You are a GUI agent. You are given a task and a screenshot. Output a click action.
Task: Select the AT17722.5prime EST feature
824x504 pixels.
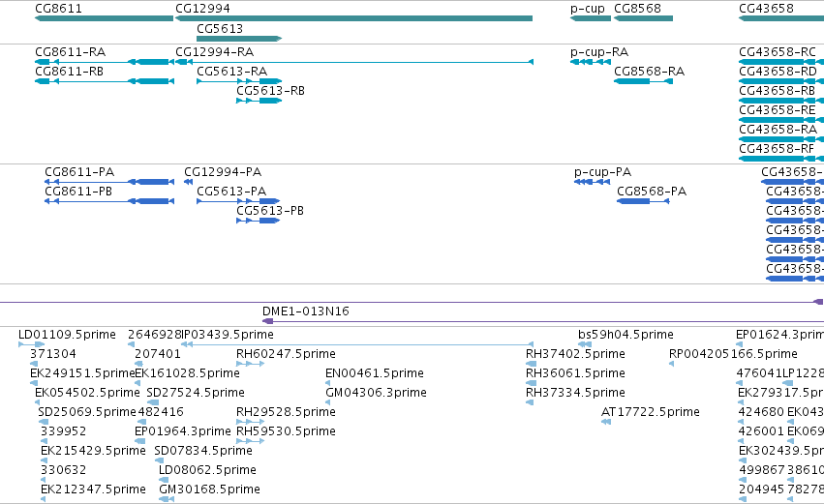click(x=606, y=422)
